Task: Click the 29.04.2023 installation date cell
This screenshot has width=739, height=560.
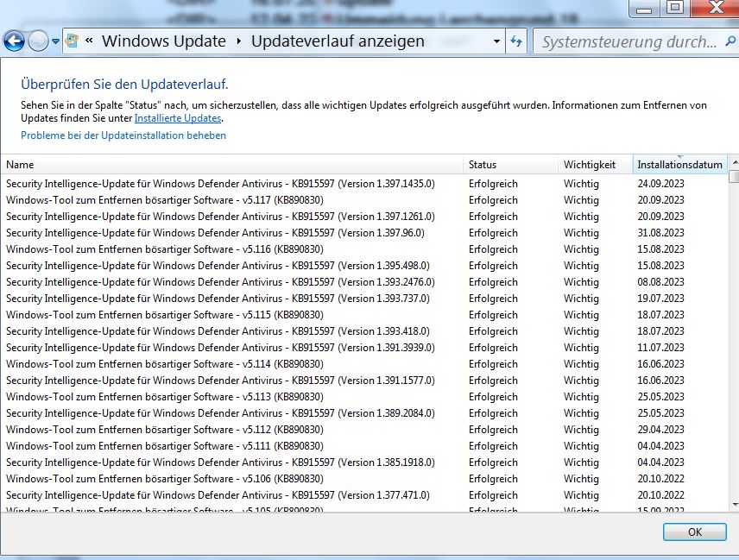Action: (x=660, y=430)
